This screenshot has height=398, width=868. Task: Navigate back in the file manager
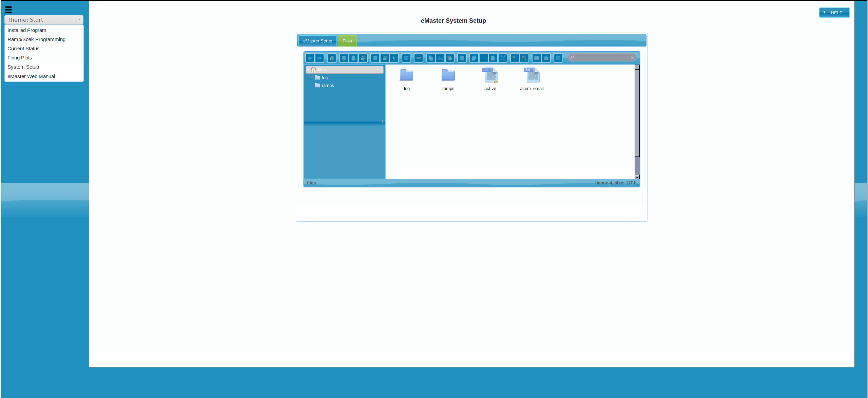[x=310, y=58]
